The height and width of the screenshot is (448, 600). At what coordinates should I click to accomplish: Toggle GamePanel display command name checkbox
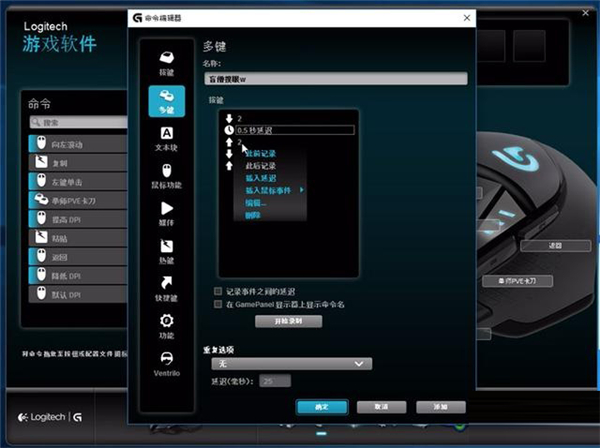[x=218, y=304]
